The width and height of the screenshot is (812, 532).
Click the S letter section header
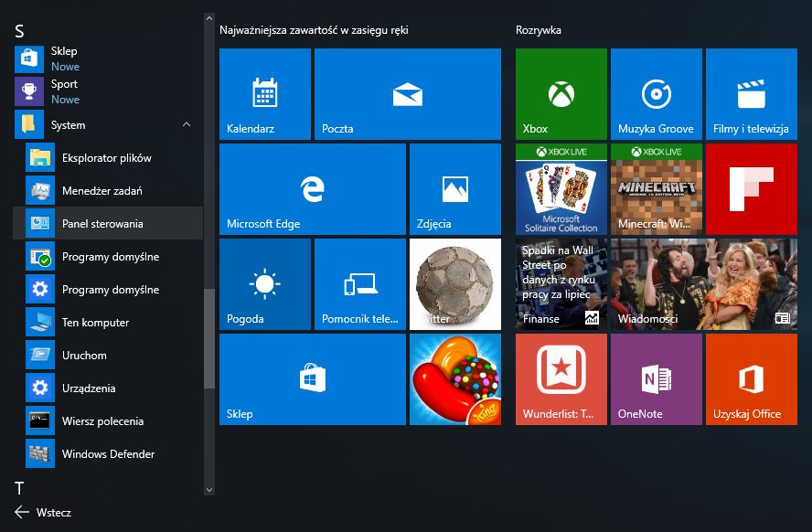point(19,31)
